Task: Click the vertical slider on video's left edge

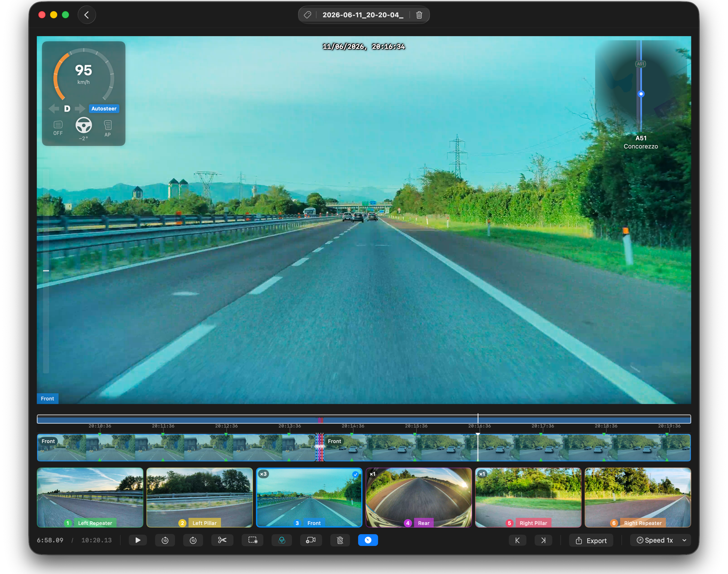Action: point(46,271)
